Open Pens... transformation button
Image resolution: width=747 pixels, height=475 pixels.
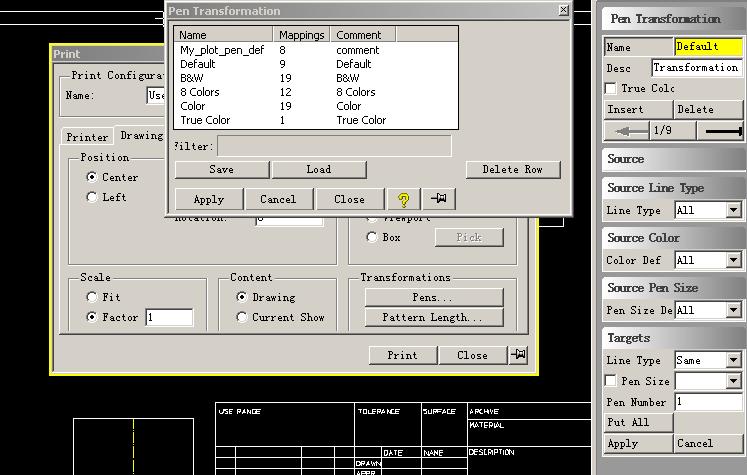coord(434,297)
